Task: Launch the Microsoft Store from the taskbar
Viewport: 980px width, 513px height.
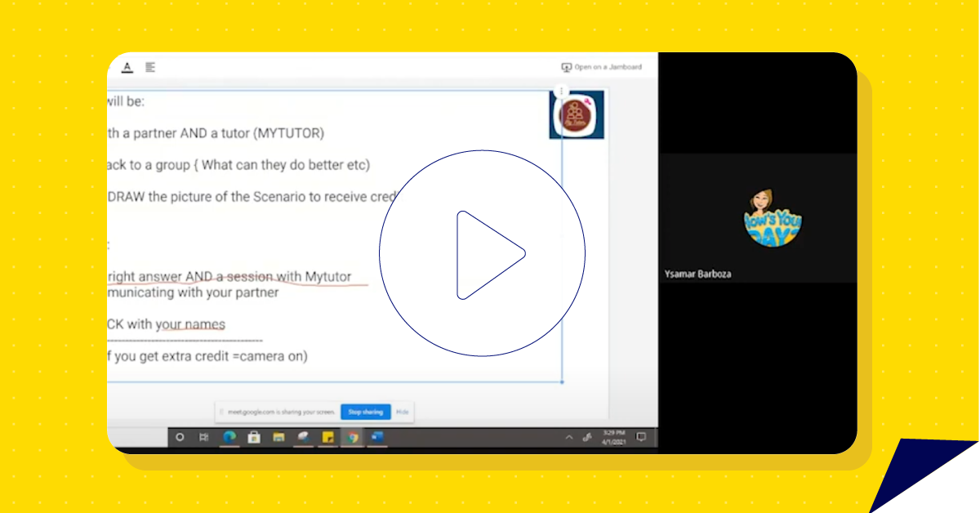Action: point(254,437)
